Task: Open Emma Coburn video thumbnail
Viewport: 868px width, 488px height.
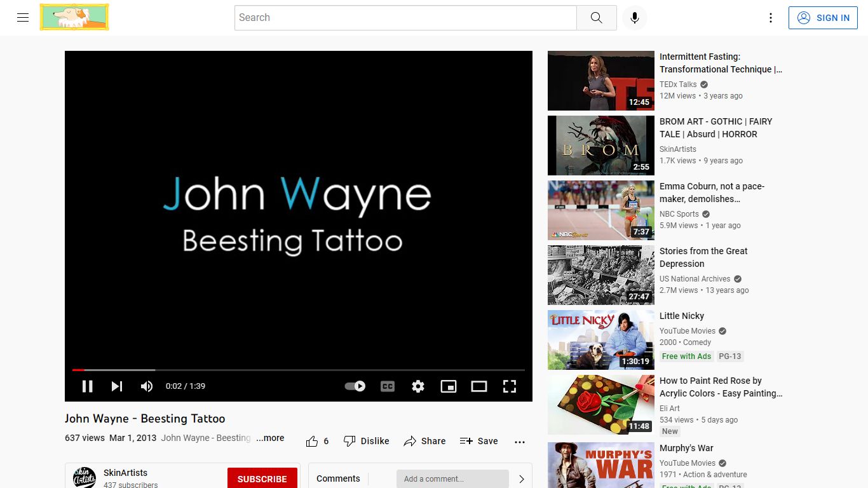Action: coord(601,210)
